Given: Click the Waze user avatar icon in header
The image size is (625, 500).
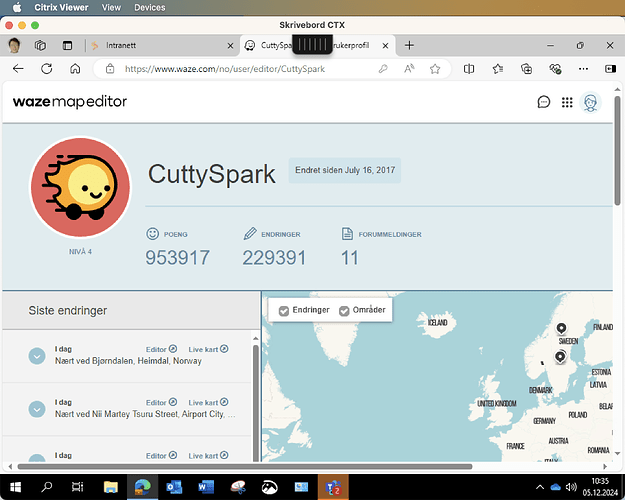Looking at the screenshot, I should (591, 102).
